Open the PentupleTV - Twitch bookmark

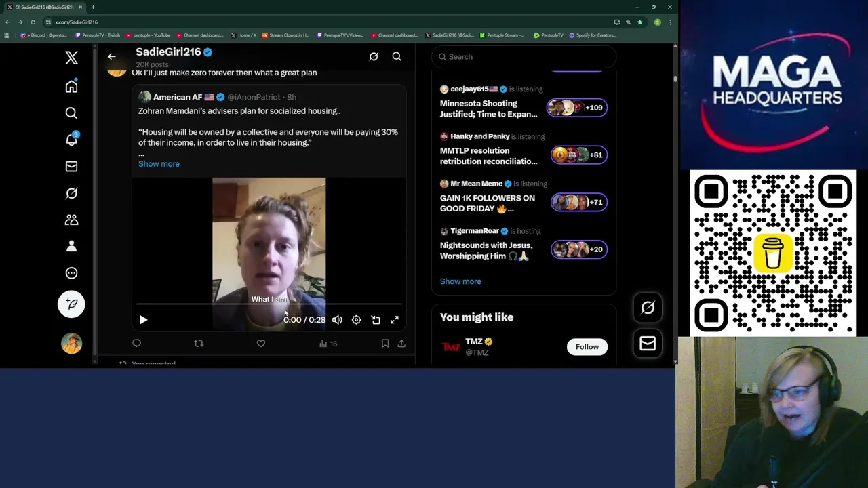point(97,35)
